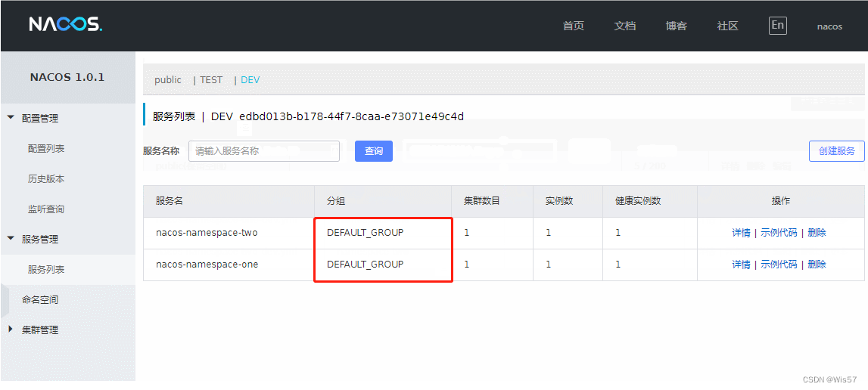This screenshot has height=390, width=868.
Task: Click the NACOS logo
Action: click(x=65, y=24)
